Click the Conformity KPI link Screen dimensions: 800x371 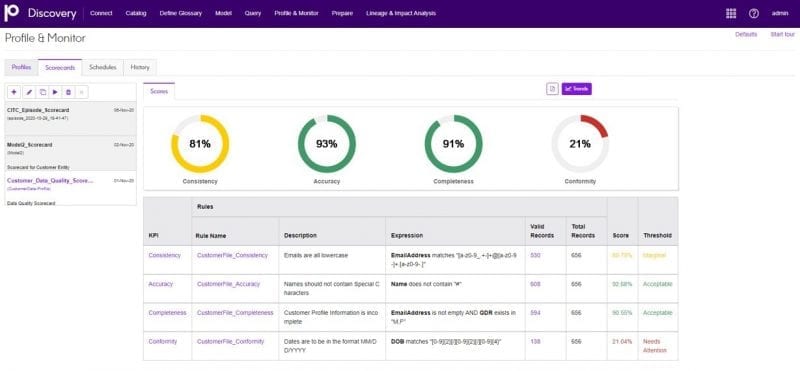(x=162, y=341)
